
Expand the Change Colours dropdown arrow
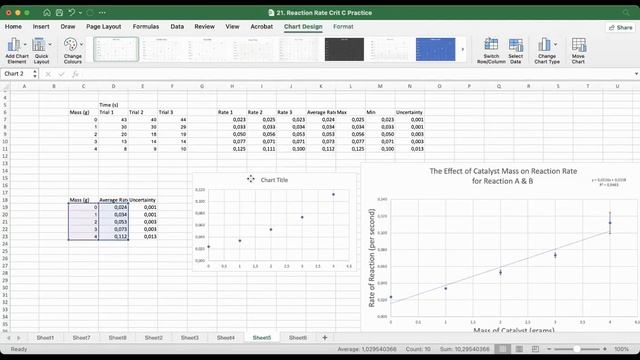click(81, 44)
